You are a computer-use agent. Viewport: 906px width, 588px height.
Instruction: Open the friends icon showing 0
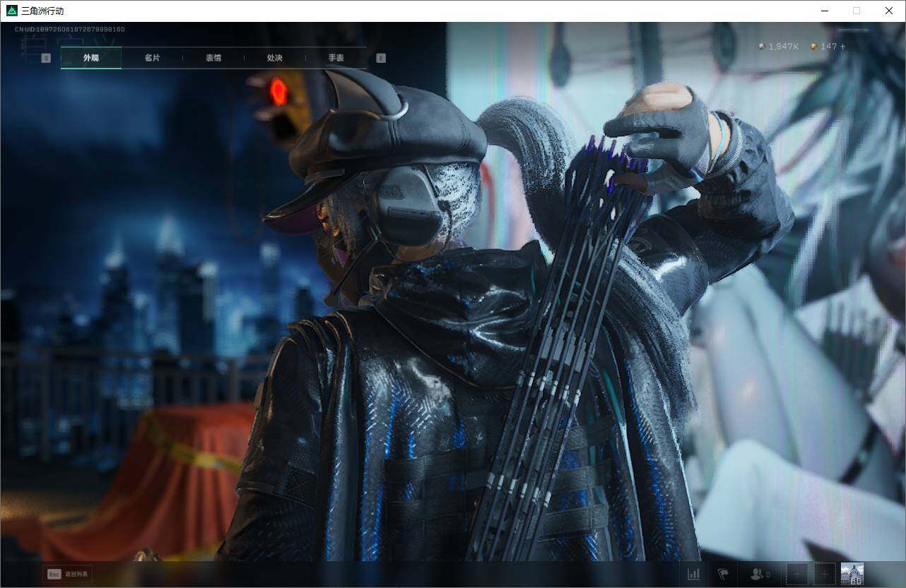[x=760, y=574]
